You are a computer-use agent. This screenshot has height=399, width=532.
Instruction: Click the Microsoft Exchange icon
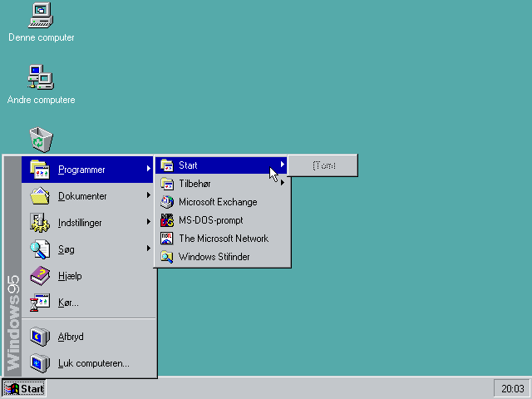pyautogui.click(x=166, y=202)
